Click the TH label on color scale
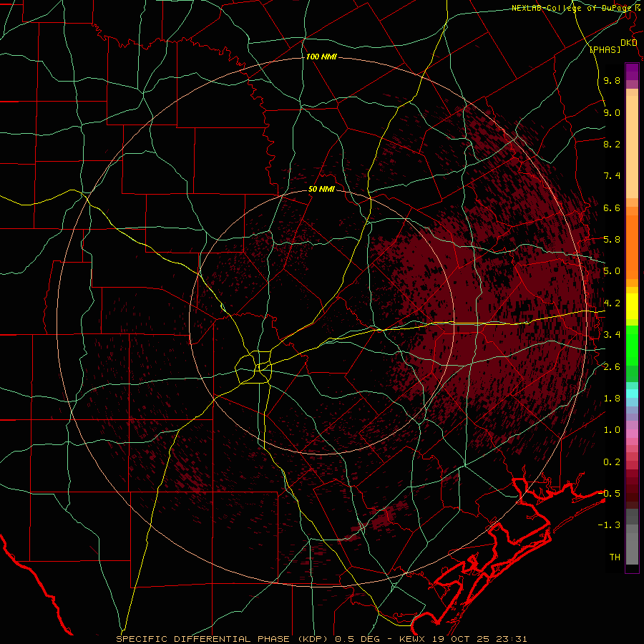 click(x=615, y=557)
